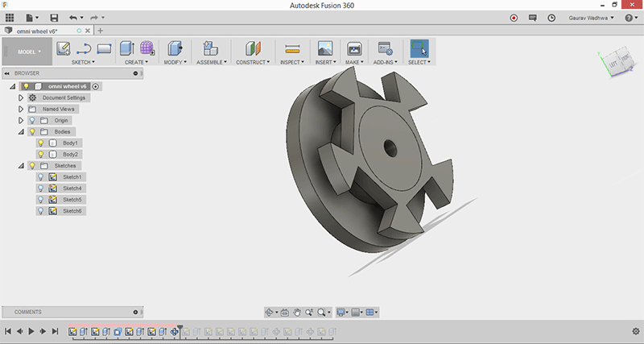Viewport: 644px width, 344px height.
Task: Open the data panel grid icon
Action: pyautogui.click(x=10, y=18)
